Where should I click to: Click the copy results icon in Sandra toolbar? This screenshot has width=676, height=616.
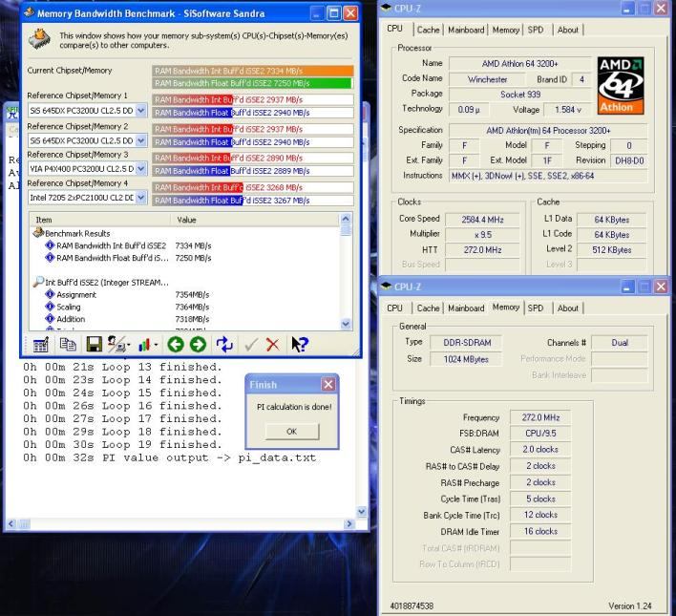pos(68,344)
